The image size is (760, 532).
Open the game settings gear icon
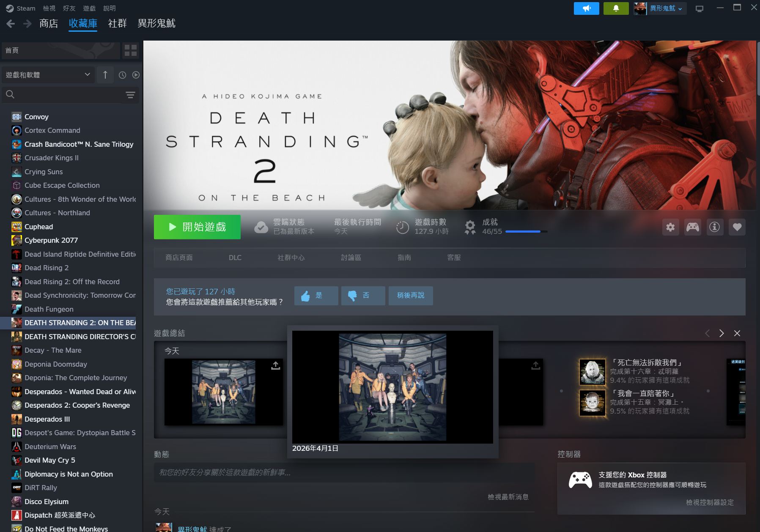point(670,227)
